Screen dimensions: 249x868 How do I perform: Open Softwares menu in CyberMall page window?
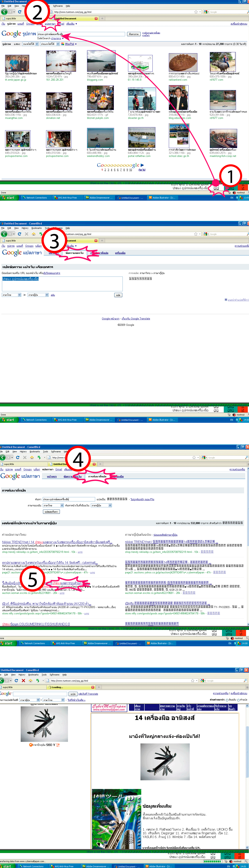[54, 675]
